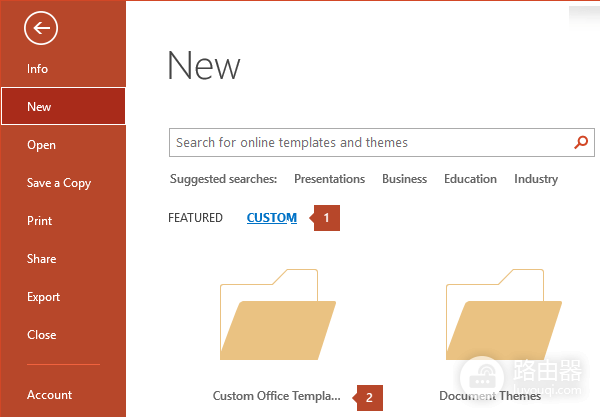Image resolution: width=600 pixels, height=418 pixels.
Task: Click the Document Themes label
Action: point(490,396)
